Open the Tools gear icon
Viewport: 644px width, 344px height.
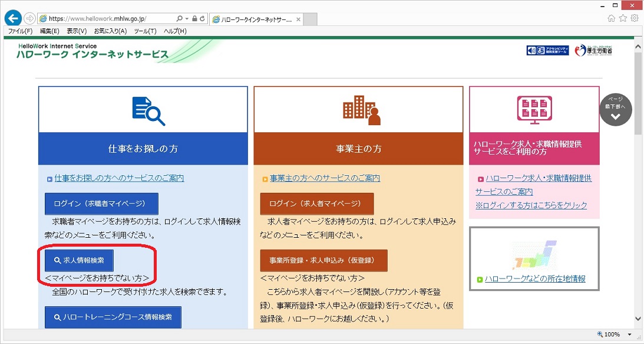(x=635, y=18)
